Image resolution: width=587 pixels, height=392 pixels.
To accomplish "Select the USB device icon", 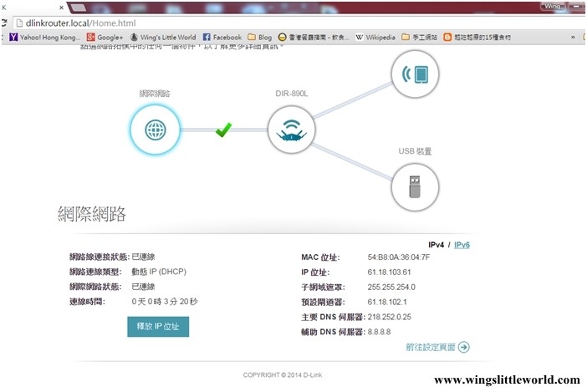I will pos(415,186).
